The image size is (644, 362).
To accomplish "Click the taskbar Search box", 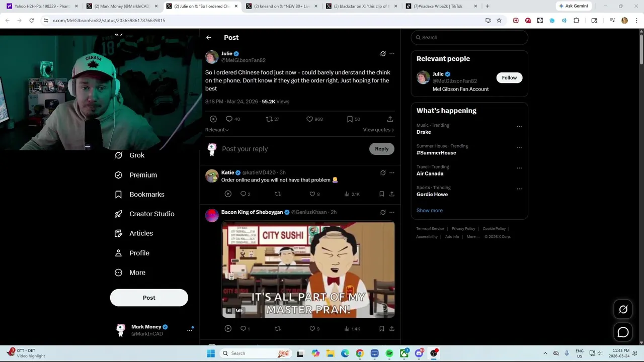I will 256,353.
